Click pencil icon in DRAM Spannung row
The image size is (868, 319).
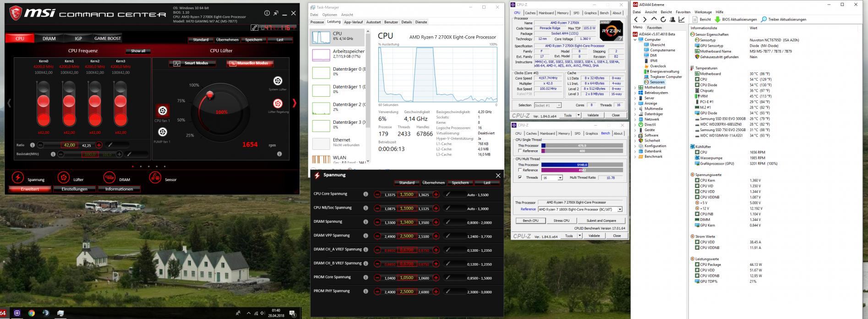click(448, 222)
